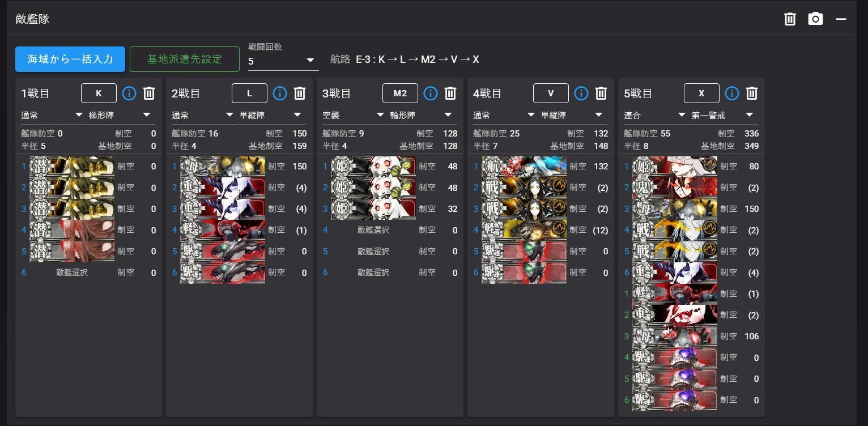Select escort light cruiser in battle 5
The image size is (868, 426).
tap(675, 294)
